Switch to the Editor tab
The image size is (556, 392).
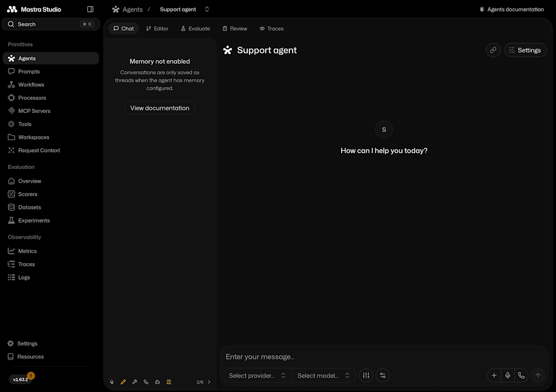157,29
